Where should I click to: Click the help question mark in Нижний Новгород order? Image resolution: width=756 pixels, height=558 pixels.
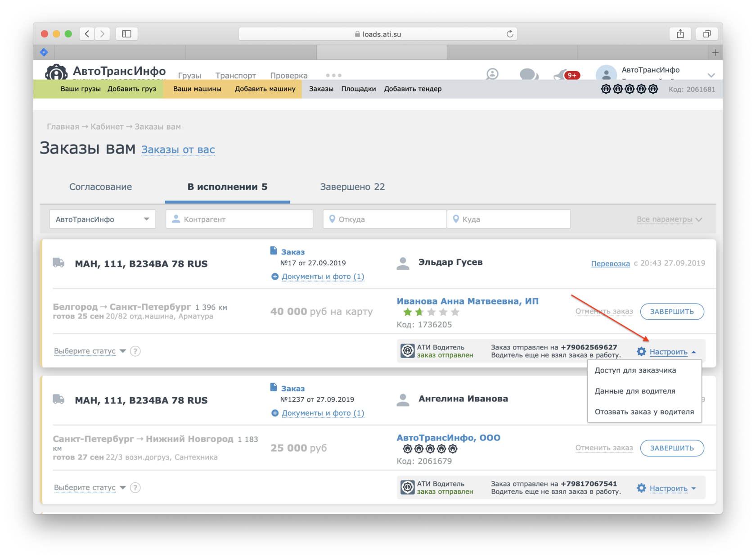[135, 488]
